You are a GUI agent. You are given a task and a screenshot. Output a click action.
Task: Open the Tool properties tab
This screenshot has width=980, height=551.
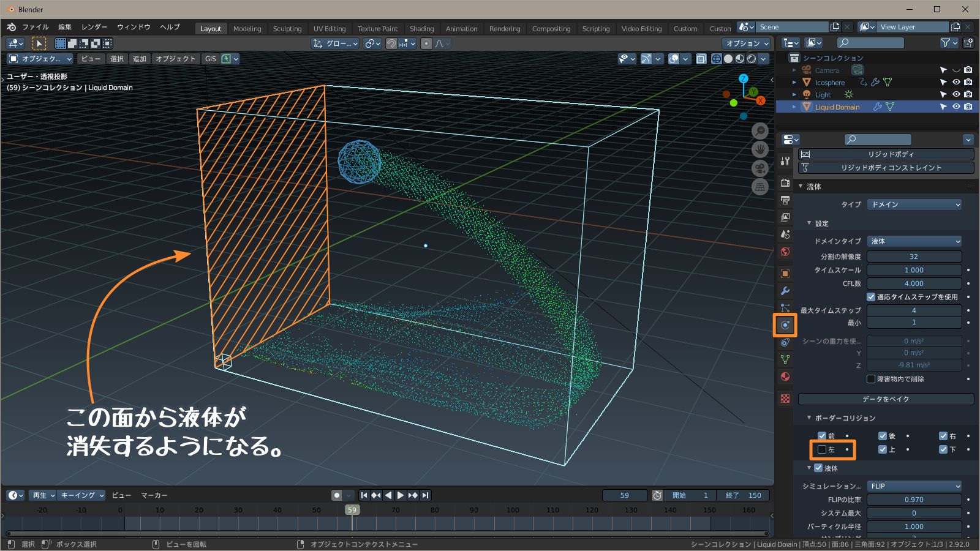[785, 161]
